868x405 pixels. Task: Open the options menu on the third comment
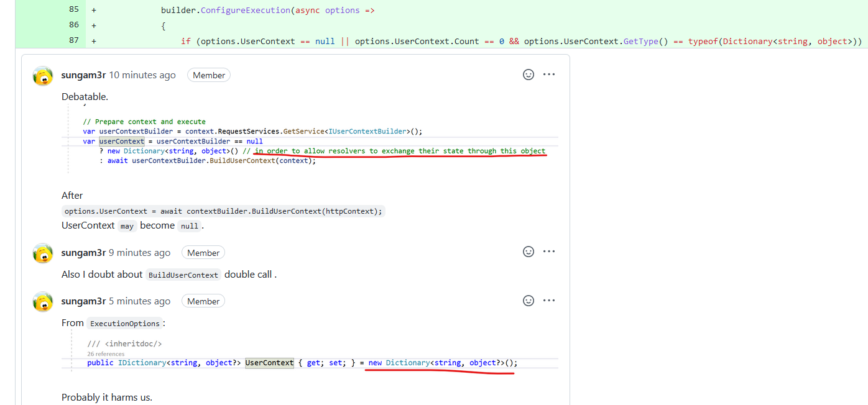pos(549,300)
